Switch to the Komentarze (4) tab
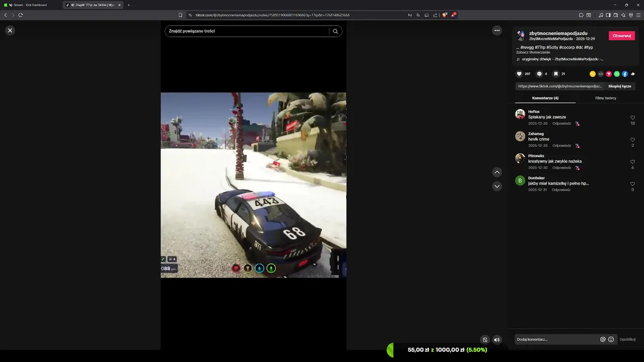 click(x=545, y=98)
